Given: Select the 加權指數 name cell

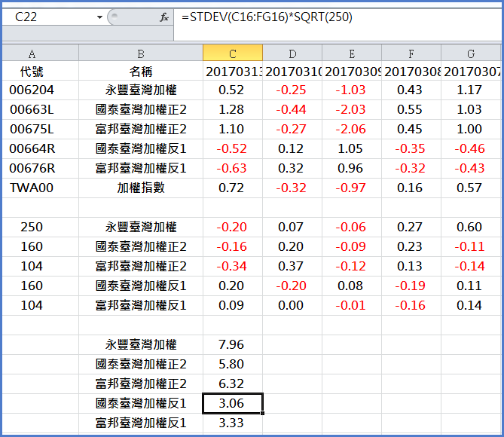Looking at the screenshot, I should 141,188.
